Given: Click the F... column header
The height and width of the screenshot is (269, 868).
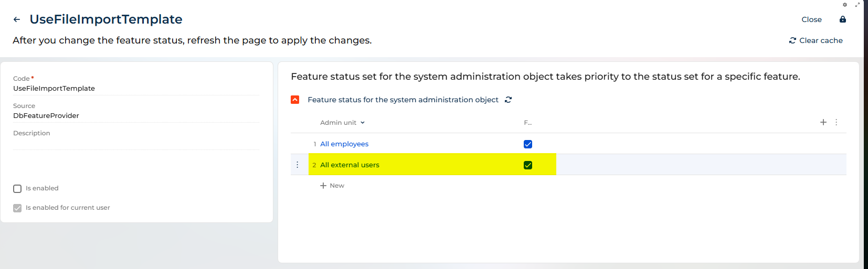Looking at the screenshot, I should point(527,123).
